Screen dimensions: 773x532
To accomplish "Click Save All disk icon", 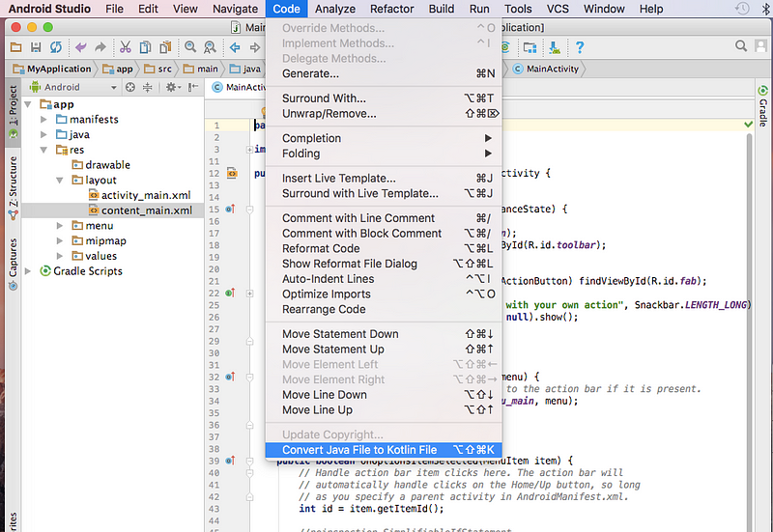I will tap(36, 47).
